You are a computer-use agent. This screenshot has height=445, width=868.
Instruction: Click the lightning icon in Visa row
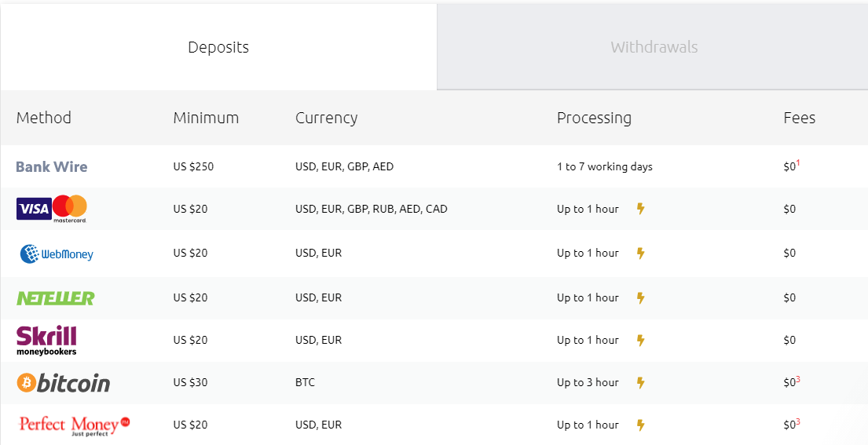click(640, 209)
